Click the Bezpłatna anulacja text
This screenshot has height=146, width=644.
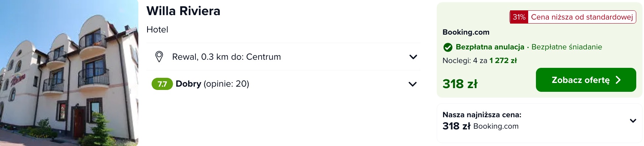[490, 47]
